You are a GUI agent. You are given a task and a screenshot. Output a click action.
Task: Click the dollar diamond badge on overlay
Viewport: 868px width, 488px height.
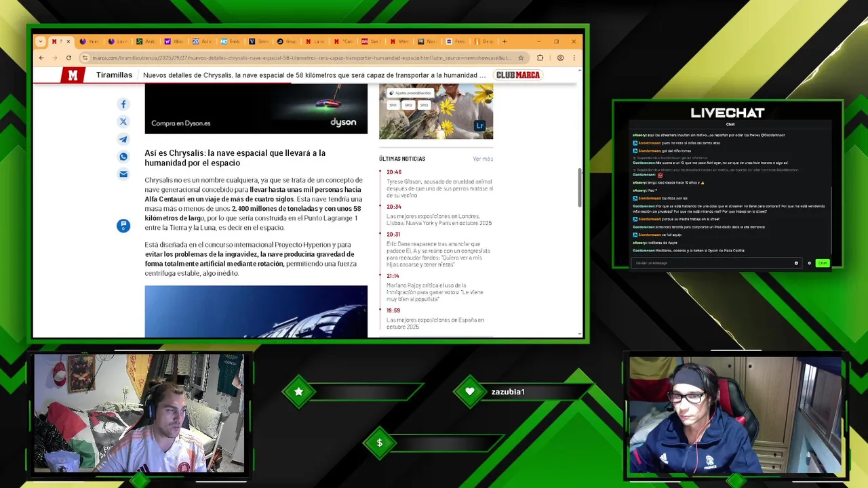380,443
